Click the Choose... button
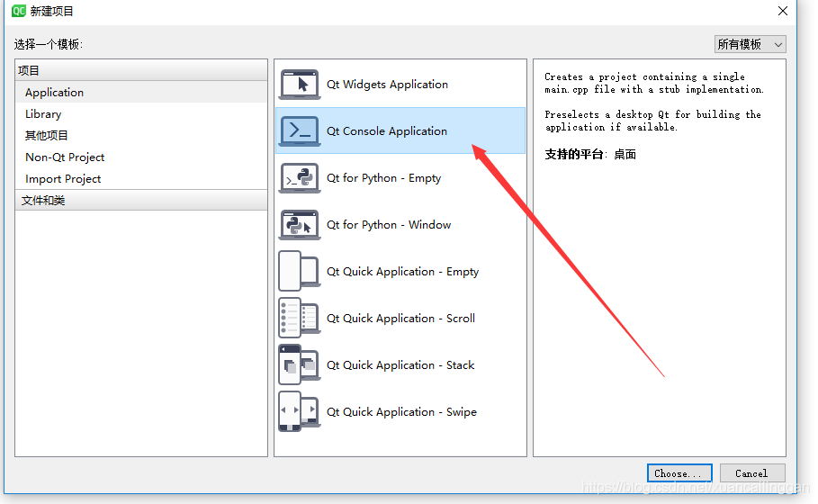Image resolution: width=818 pixels, height=504 pixels. 679,473
